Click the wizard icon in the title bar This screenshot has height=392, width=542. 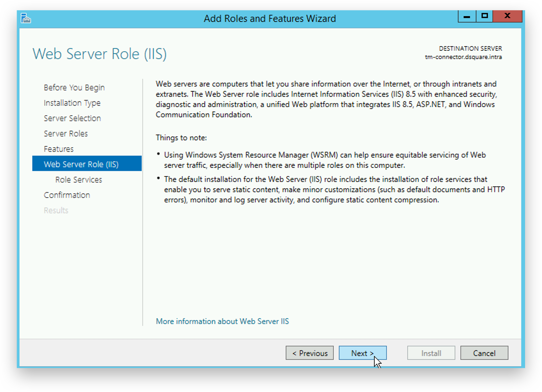coord(26,18)
